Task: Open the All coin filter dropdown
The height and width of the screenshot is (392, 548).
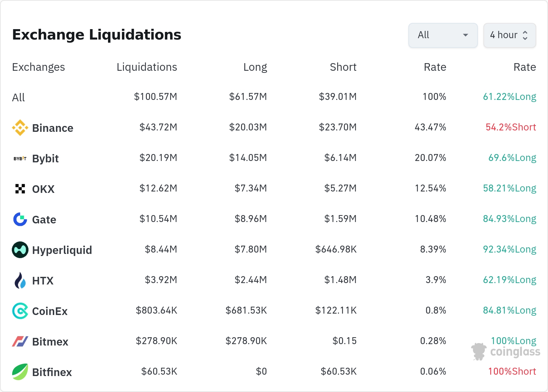Action: coord(443,35)
